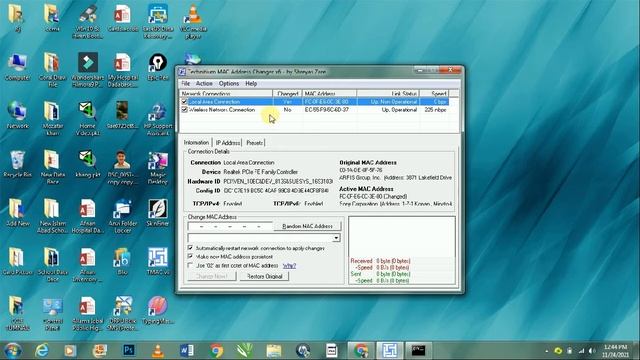640x360 pixels.
Task: Open the Epic Pen desktop shortcut
Action: (158, 67)
